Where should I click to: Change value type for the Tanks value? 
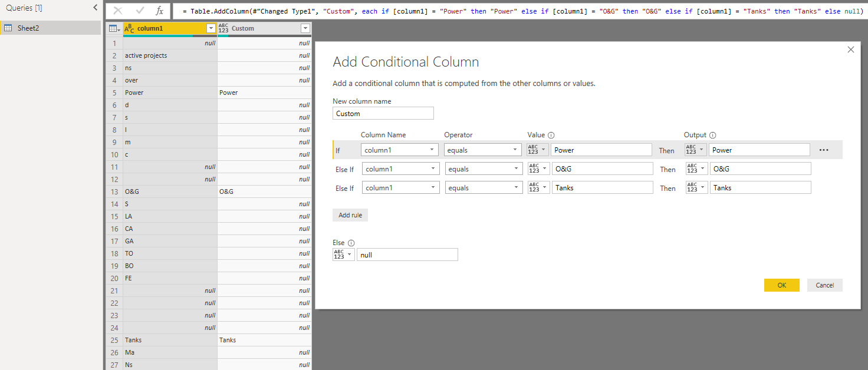click(x=539, y=187)
